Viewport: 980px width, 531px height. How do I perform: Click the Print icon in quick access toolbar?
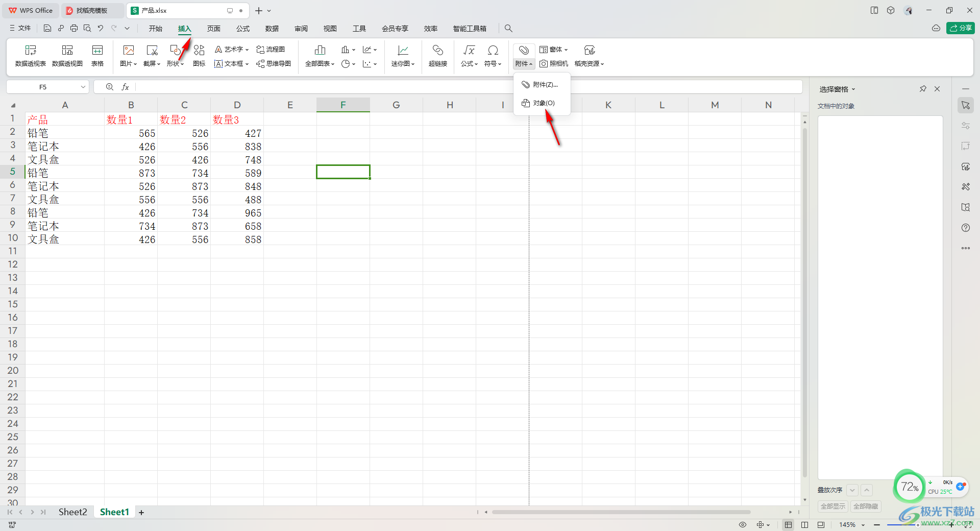(x=74, y=29)
